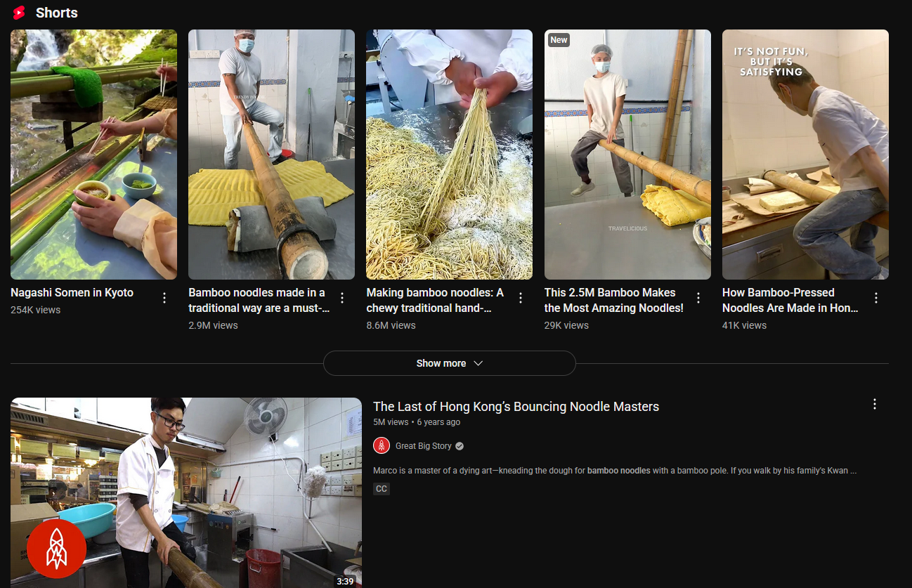Click the 3:39 duration label on the video

345,581
